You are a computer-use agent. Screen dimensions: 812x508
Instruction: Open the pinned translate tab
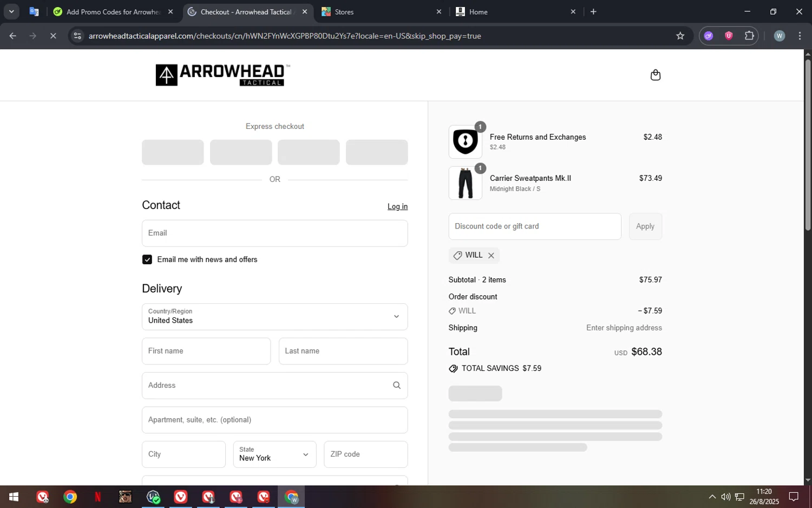[x=34, y=12]
